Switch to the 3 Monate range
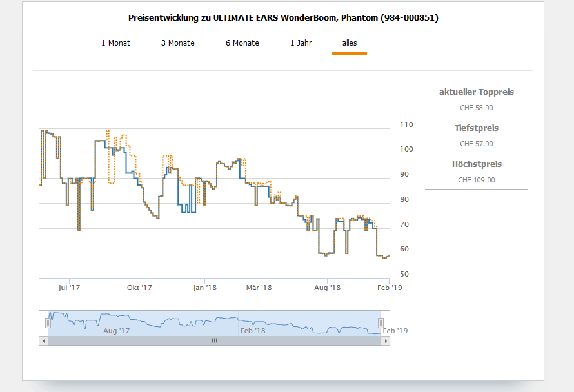 (178, 43)
